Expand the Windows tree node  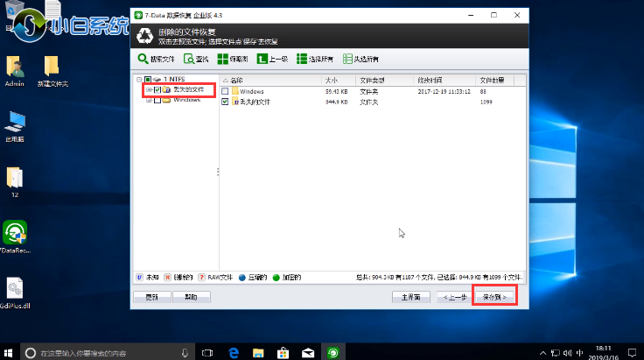coord(149,100)
